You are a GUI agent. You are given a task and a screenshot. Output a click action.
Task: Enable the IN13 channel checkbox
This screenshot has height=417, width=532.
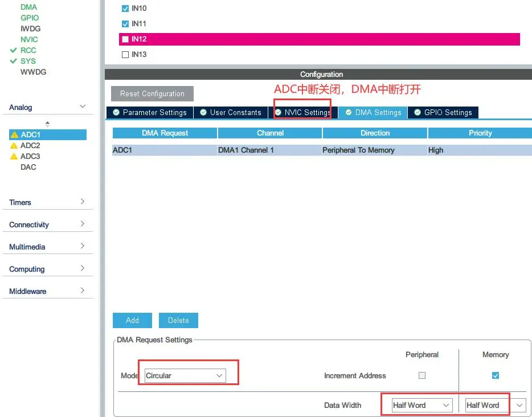pyautogui.click(x=125, y=55)
